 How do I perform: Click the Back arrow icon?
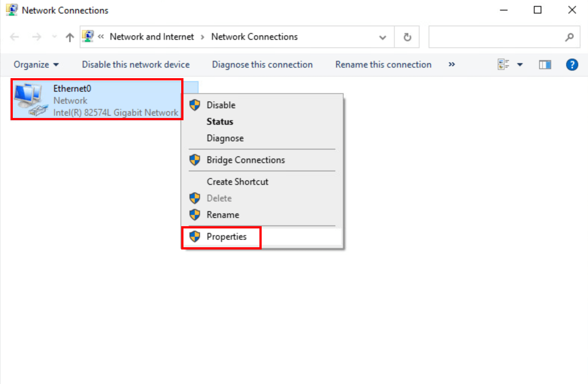pyautogui.click(x=15, y=37)
